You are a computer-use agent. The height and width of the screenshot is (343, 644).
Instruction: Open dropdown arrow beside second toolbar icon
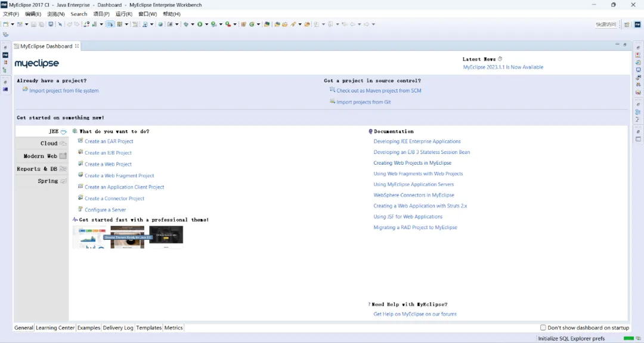click(26, 24)
